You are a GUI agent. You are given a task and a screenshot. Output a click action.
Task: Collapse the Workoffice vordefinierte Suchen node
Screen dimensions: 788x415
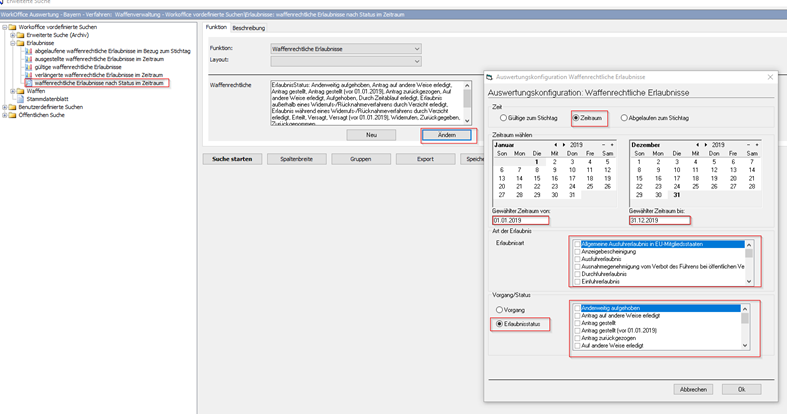point(5,27)
